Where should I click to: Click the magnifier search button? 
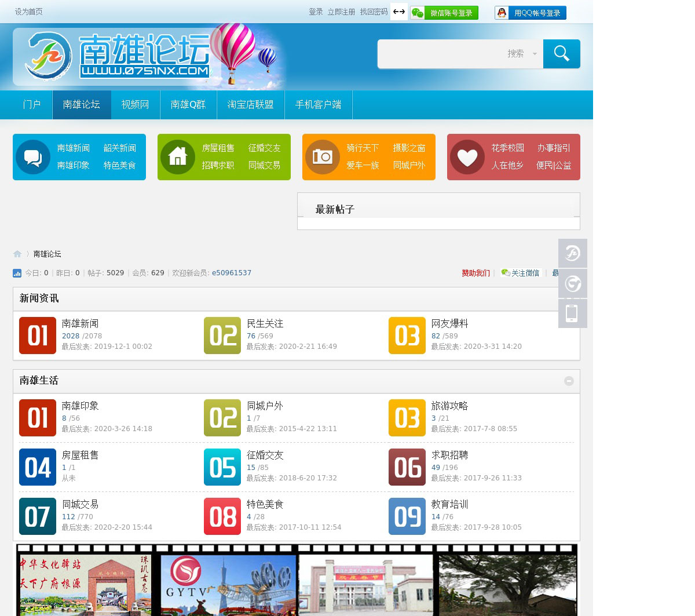[561, 54]
